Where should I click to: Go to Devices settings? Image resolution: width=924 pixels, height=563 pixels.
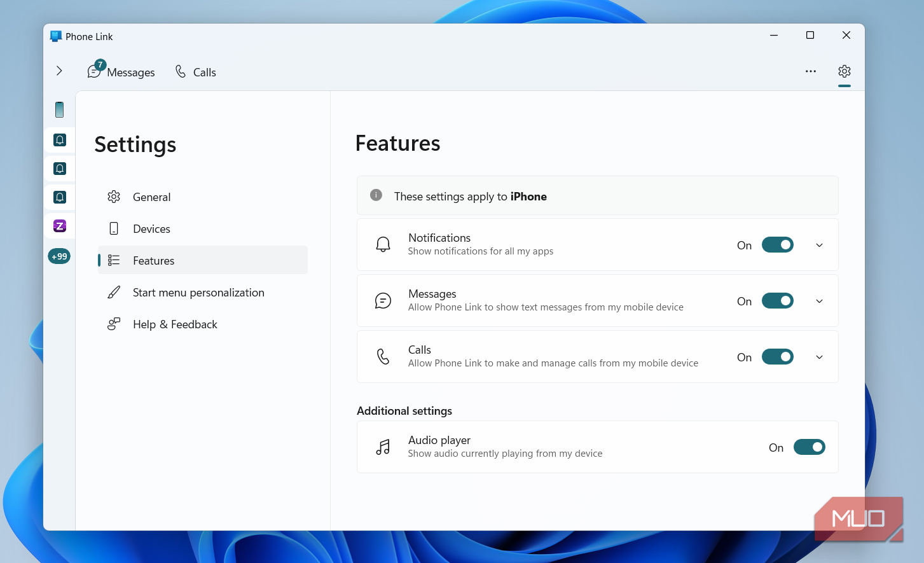click(203, 229)
